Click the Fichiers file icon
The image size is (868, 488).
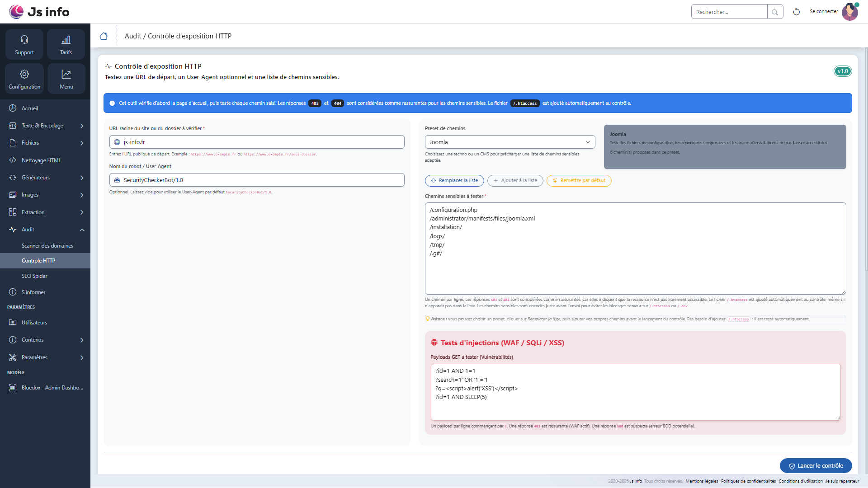point(13,143)
